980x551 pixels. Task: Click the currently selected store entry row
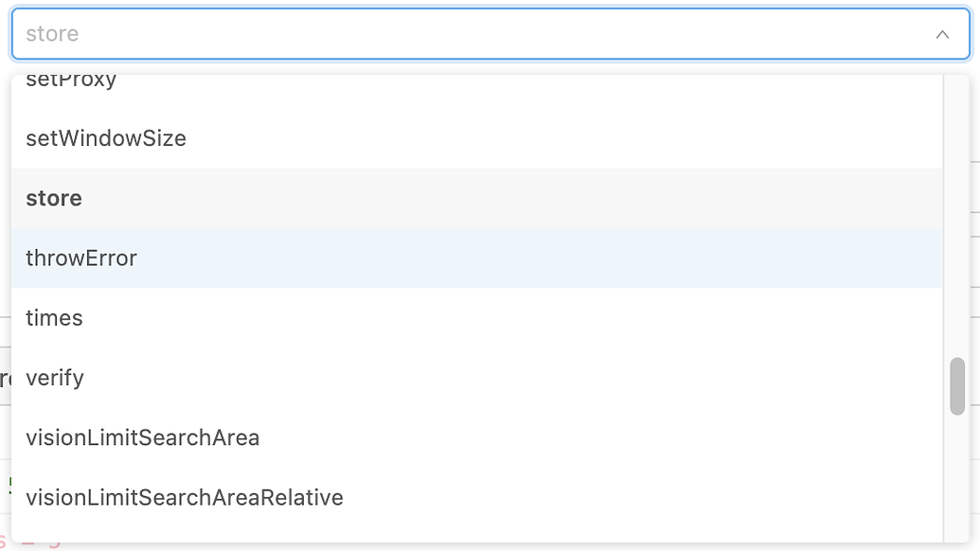tap(473, 198)
